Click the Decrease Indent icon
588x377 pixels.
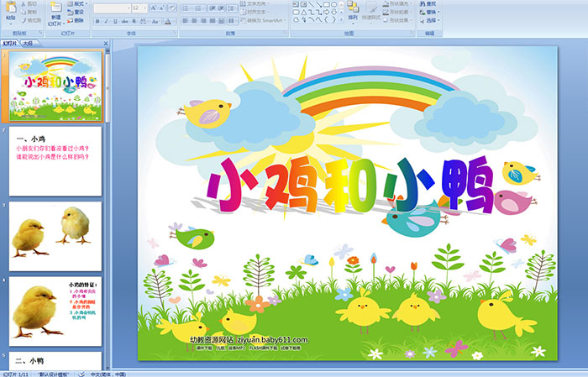coord(213,8)
